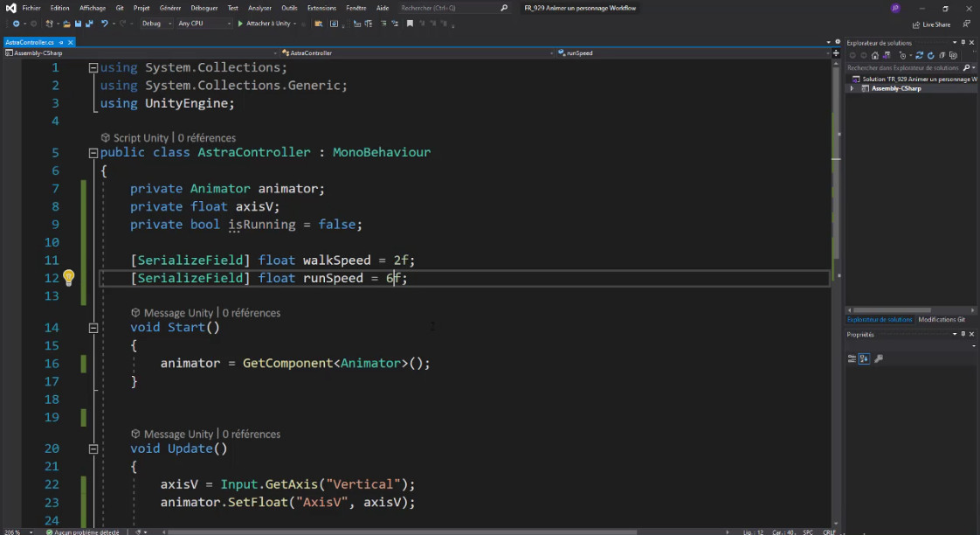The width and height of the screenshot is (980, 535).
Task: Click the lightbulb quick actions icon
Action: (x=68, y=278)
